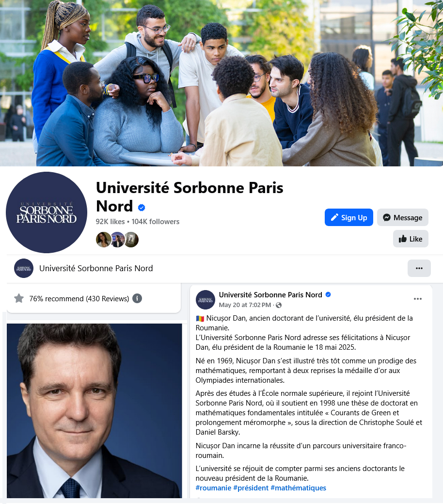This screenshot has width=443, height=504.
Task: Click the Message button
Action: (x=402, y=217)
